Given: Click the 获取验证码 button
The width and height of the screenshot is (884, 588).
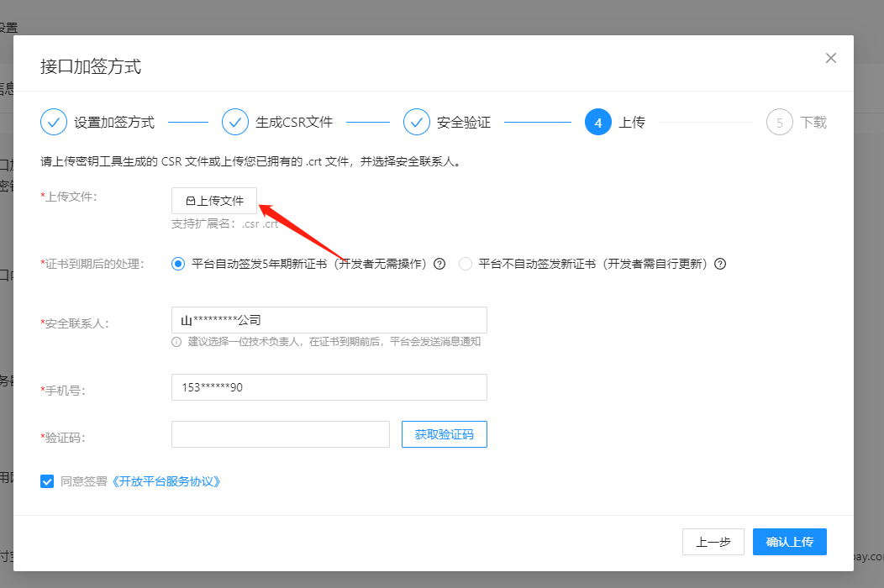Looking at the screenshot, I should tap(445, 434).
